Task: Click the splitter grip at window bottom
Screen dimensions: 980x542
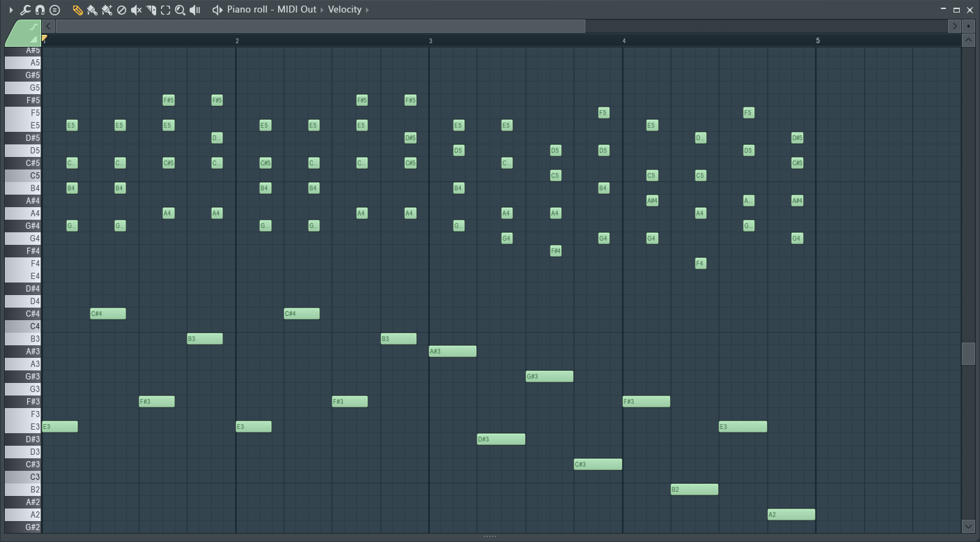Action: pos(490,536)
